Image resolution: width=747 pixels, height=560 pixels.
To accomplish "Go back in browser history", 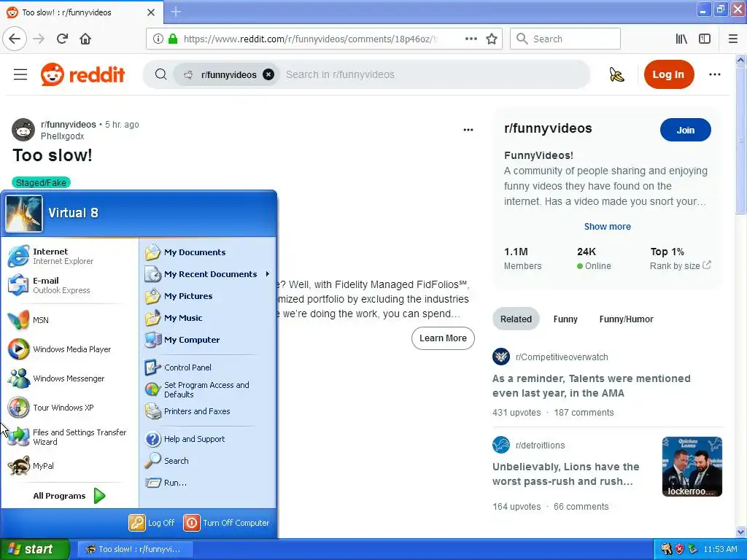I will [15, 39].
